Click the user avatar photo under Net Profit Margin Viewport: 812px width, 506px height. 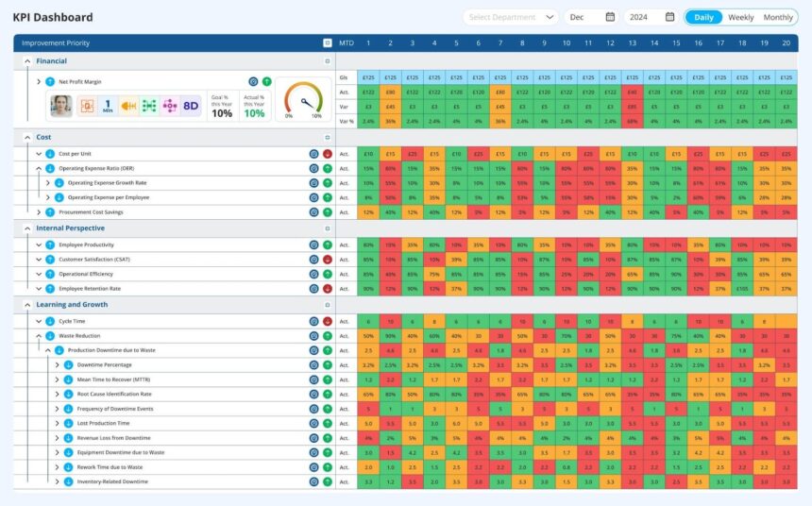pos(61,106)
